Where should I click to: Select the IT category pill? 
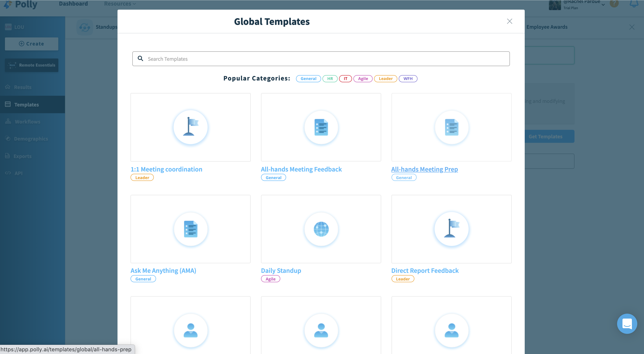[345, 78]
